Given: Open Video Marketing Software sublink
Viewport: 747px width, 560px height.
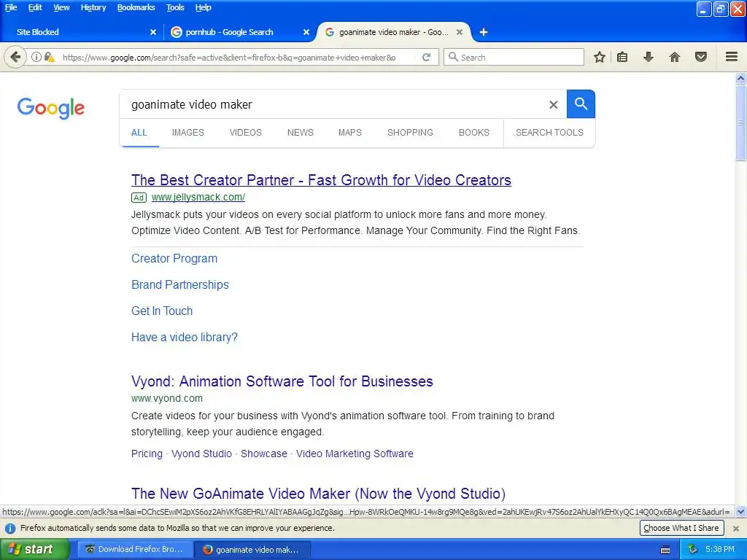Looking at the screenshot, I should pos(355,454).
